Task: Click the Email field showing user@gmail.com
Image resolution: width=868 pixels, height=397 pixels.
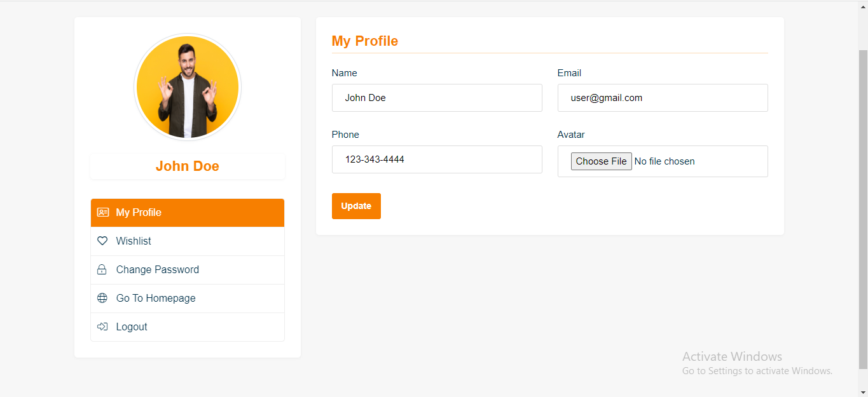Action: coord(663,98)
